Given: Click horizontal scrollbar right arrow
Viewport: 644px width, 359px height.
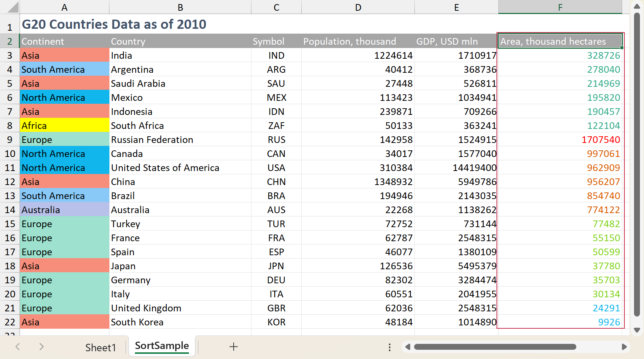Looking at the screenshot, I should point(624,347).
